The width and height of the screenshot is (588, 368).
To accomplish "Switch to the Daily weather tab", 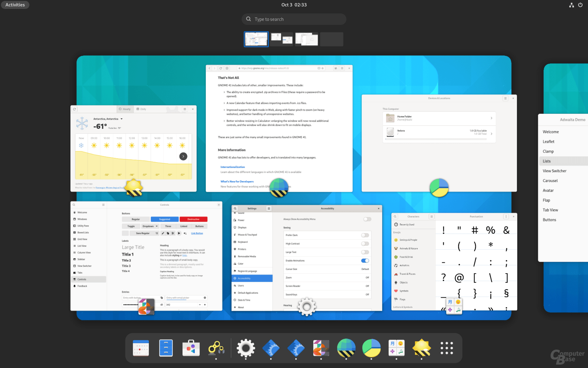I will [x=142, y=109].
